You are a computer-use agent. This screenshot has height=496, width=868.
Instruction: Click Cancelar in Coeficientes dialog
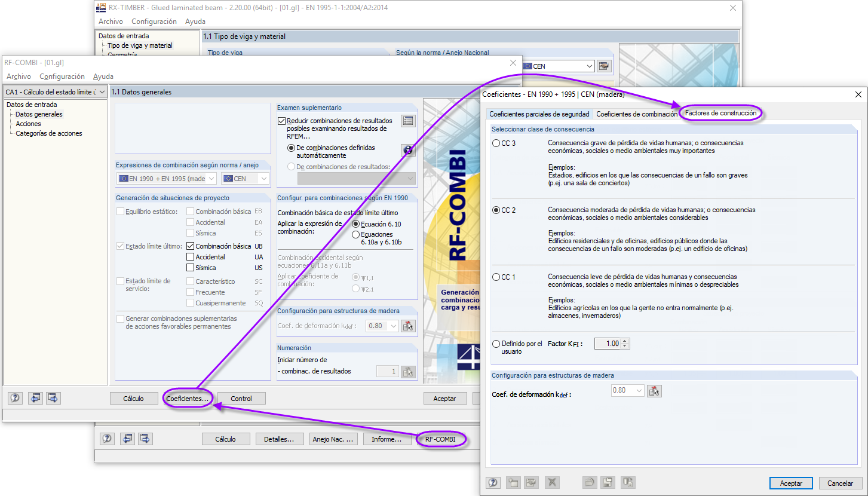(x=841, y=483)
